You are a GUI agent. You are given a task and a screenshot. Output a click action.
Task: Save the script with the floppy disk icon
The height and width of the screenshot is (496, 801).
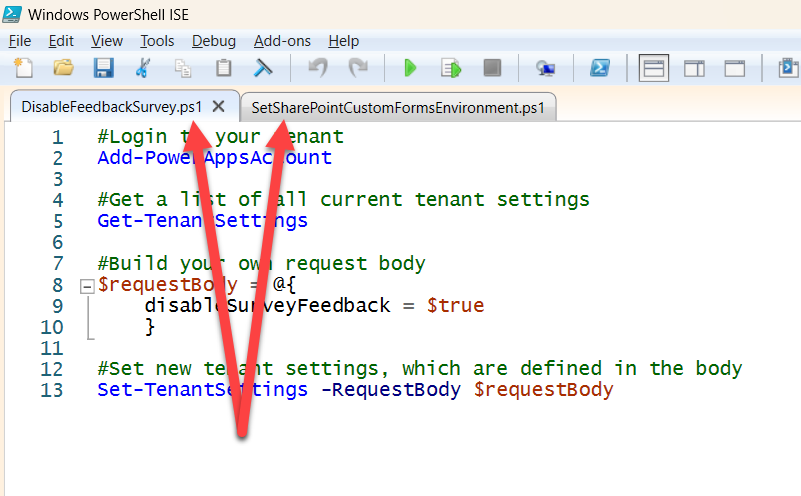tap(103, 68)
